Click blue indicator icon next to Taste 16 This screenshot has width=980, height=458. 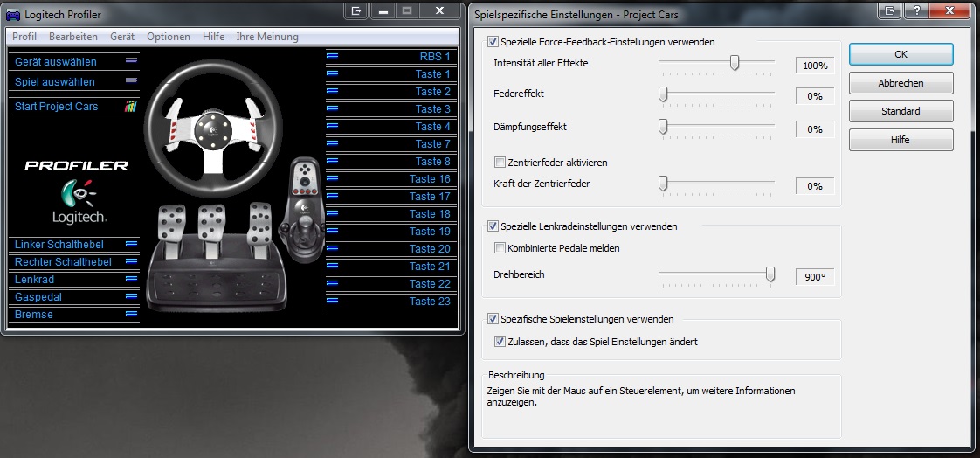pyautogui.click(x=333, y=178)
